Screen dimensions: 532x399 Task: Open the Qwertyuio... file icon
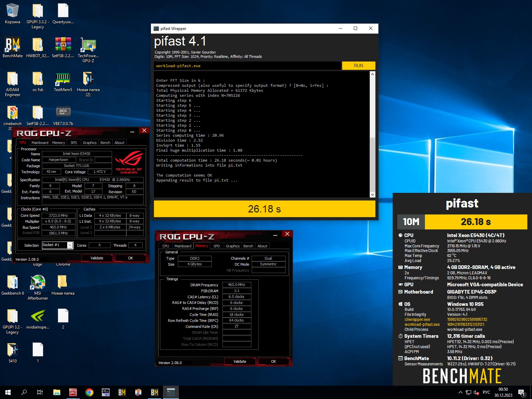tap(63, 14)
